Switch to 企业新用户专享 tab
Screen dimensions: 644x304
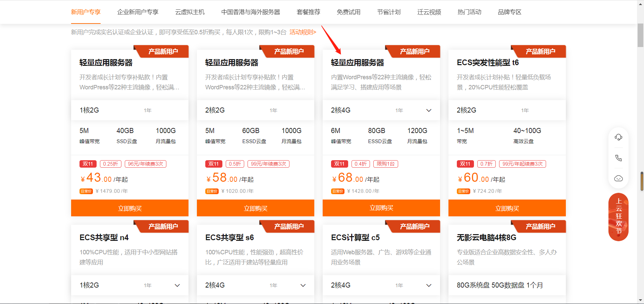[138, 12]
